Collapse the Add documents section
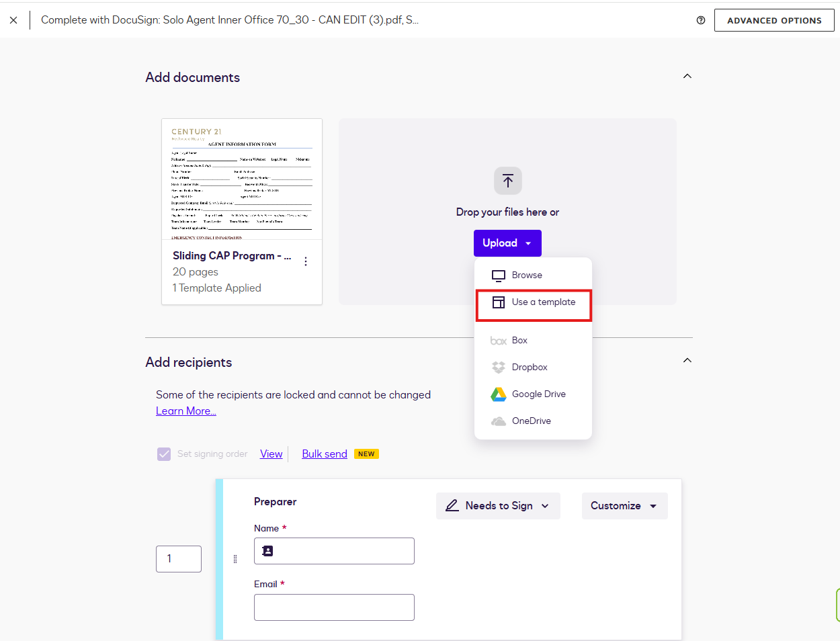 pos(687,76)
